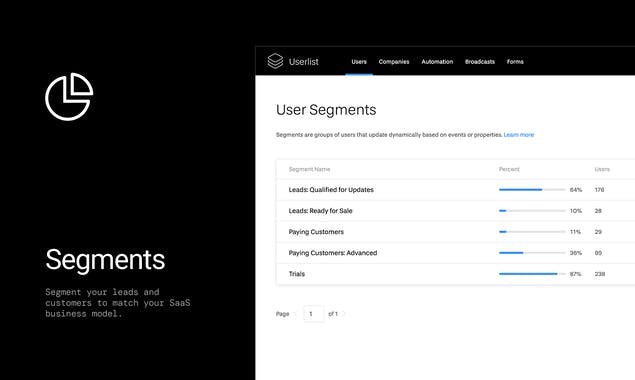Screen dimensions: 635x380
Task: Click the 87% percentage value
Action: pos(575,274)
